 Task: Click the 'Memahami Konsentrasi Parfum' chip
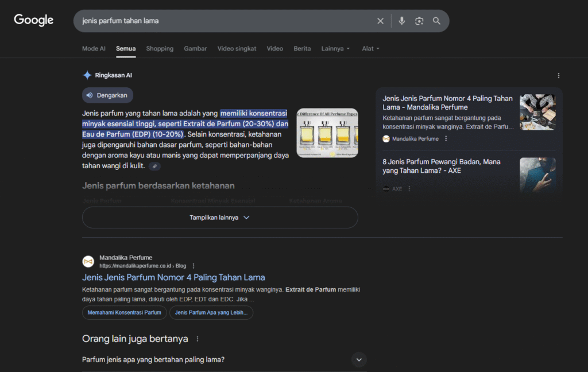(125, 312)
